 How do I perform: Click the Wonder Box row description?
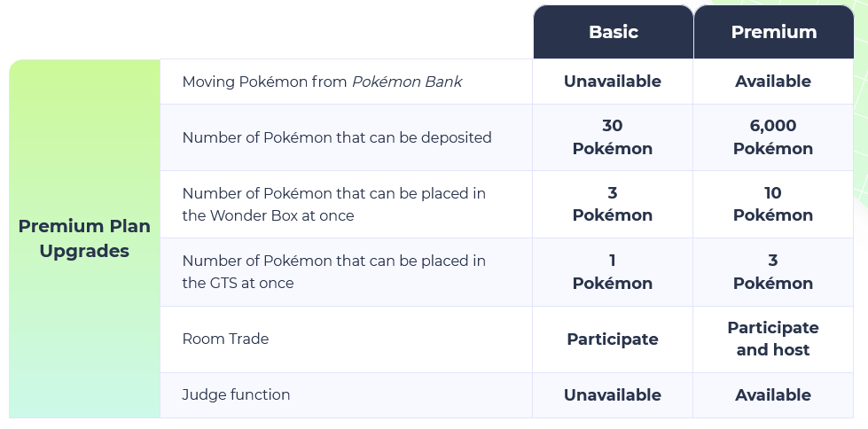point(333,204)
